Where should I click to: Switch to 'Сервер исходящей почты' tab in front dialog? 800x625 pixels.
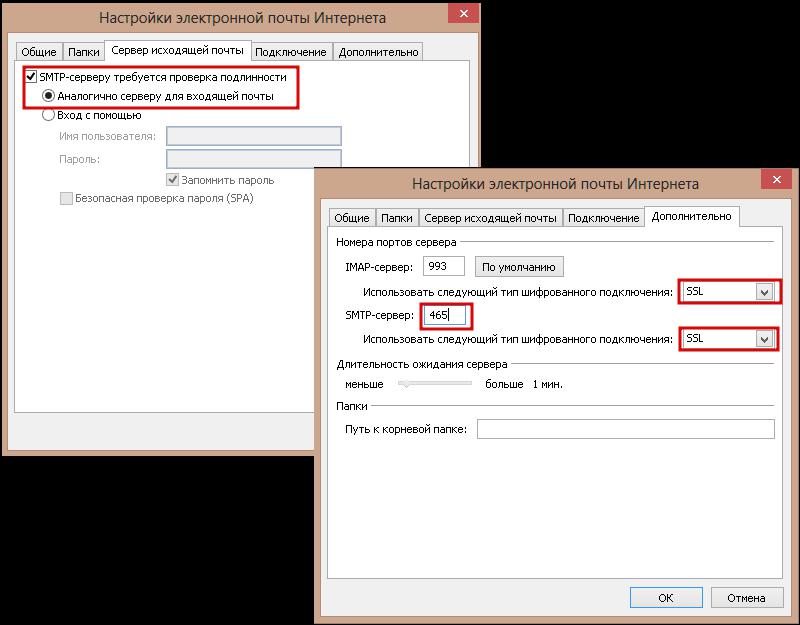click(x=490, y=218)
